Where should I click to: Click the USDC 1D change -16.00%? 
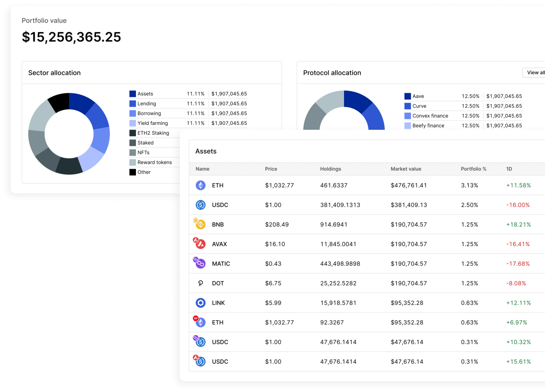[x=518, y=205]
